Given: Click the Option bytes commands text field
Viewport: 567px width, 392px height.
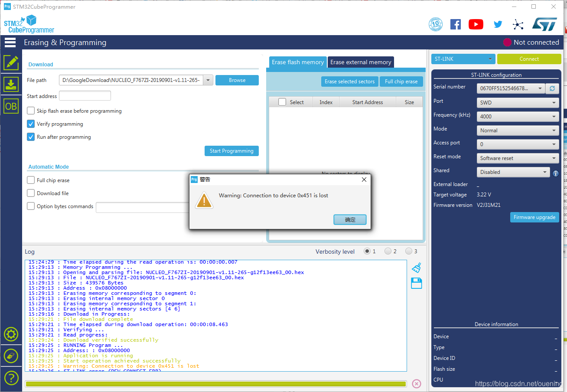Looking at the screenshot, I should tap(142, 207).
